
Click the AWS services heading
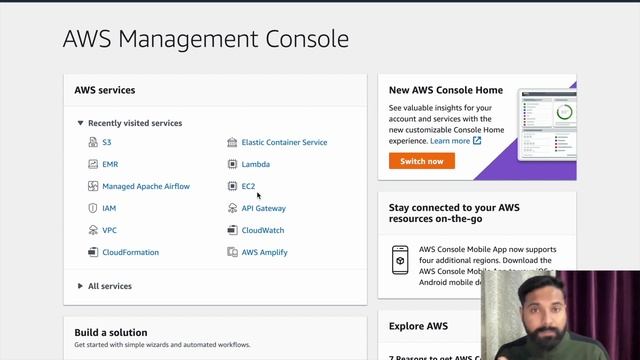coord(104,90)
